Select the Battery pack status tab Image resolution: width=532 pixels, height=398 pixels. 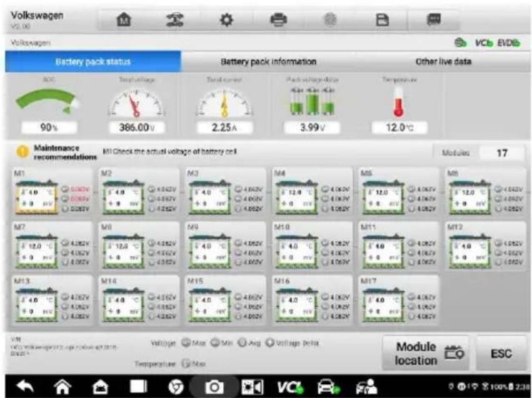[93, 62]
